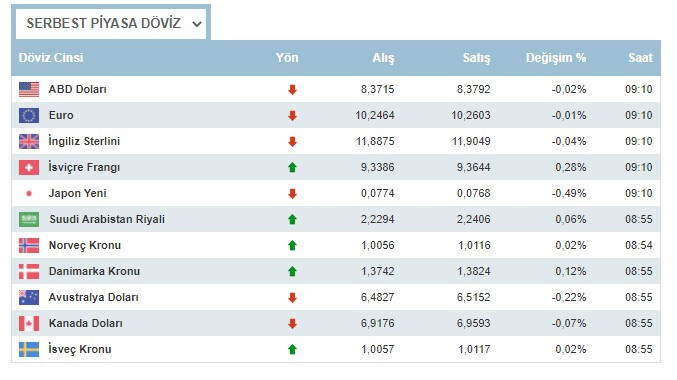The width and height of the screenshot is (677, 380).
Task: Open the SERBEST PİYASA DÖVİZ dropdown
Action: [x=111, y=23]
